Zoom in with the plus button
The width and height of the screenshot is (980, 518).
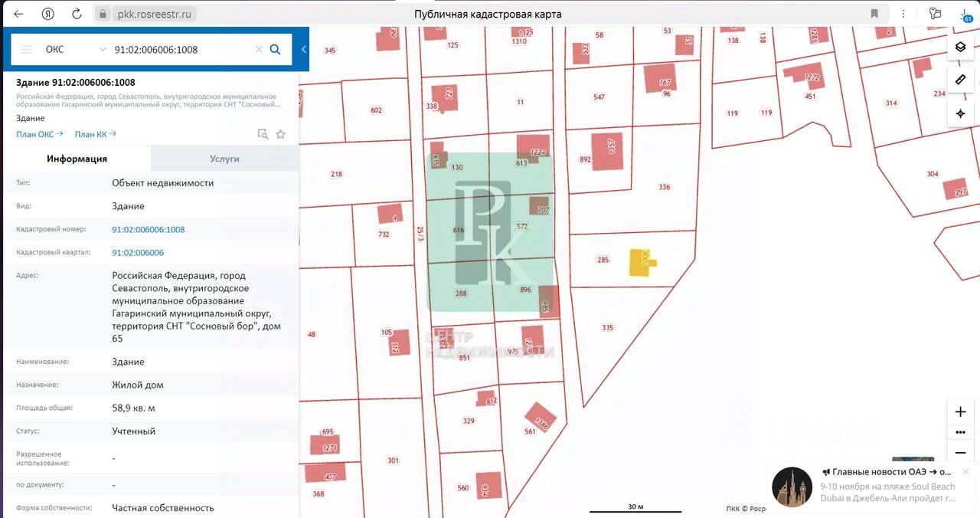(x=960, y=411)
